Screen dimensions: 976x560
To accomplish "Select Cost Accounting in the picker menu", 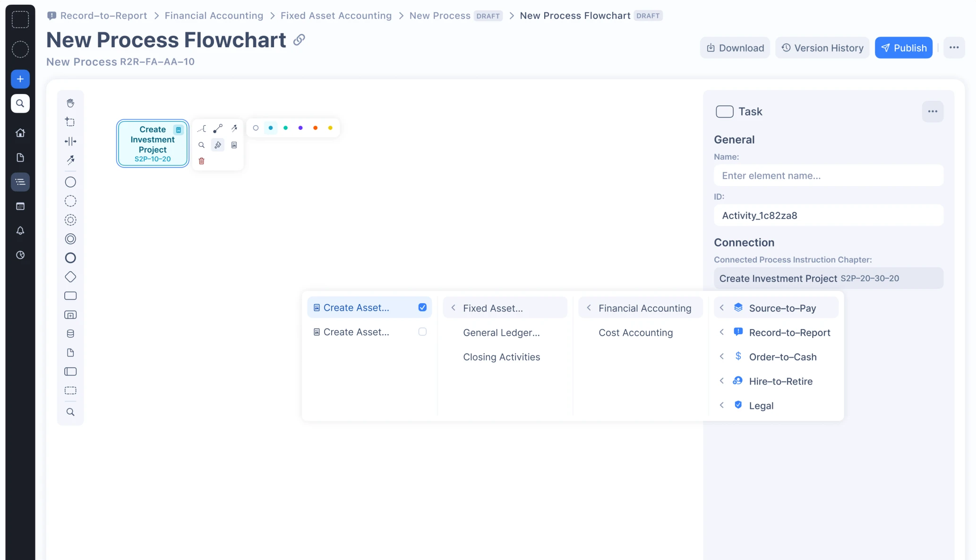I will (x=635, y=332).
